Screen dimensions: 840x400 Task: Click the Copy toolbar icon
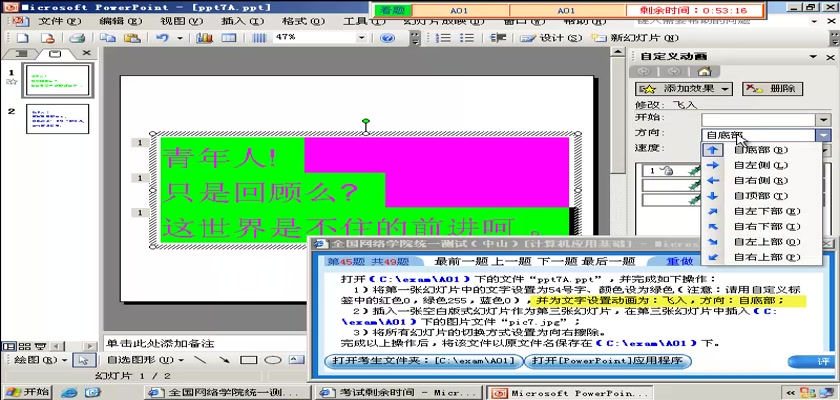108,37
